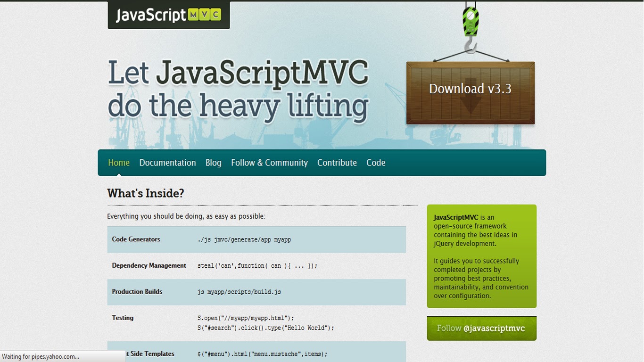Click 'Let JavaScriptMVC' headline text
The image size is (644, 362).
pyautogui.click(x=238, y=74)
